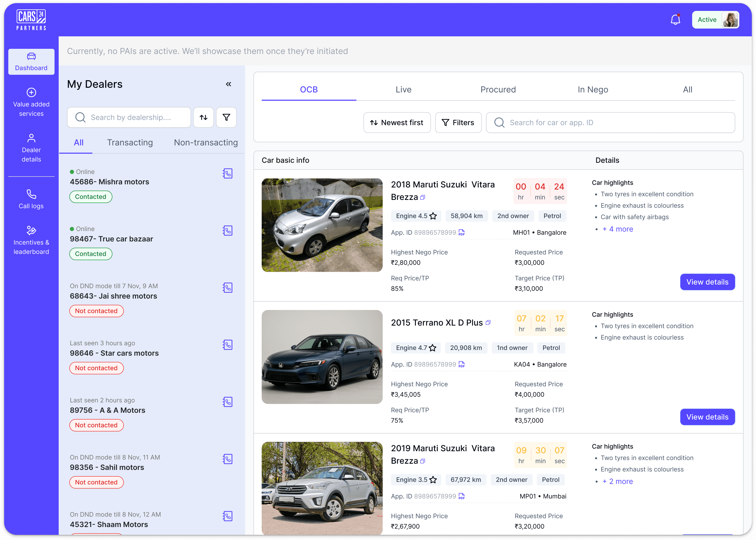Open PDF report for MH01 Bangalore car

[461, 232]
